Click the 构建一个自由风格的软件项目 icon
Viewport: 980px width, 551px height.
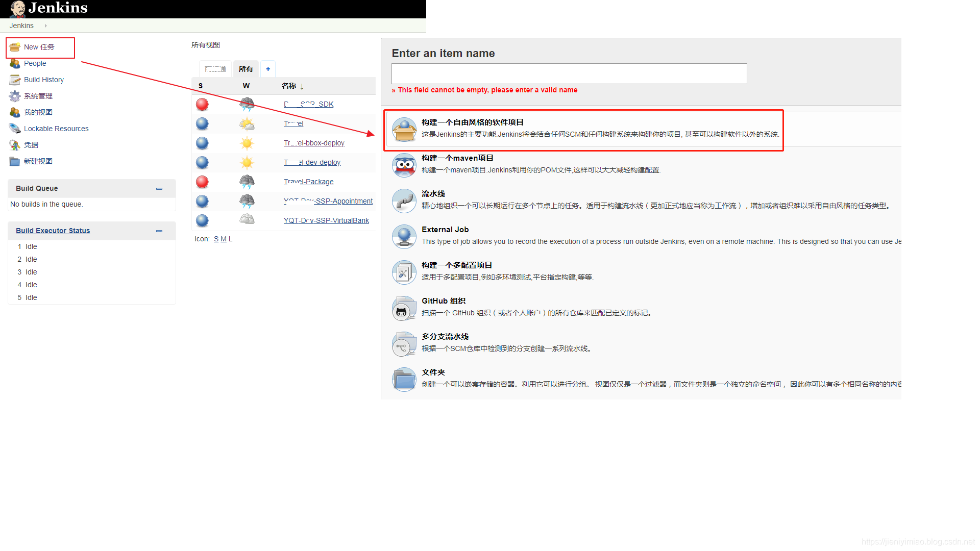coord(404,128)
